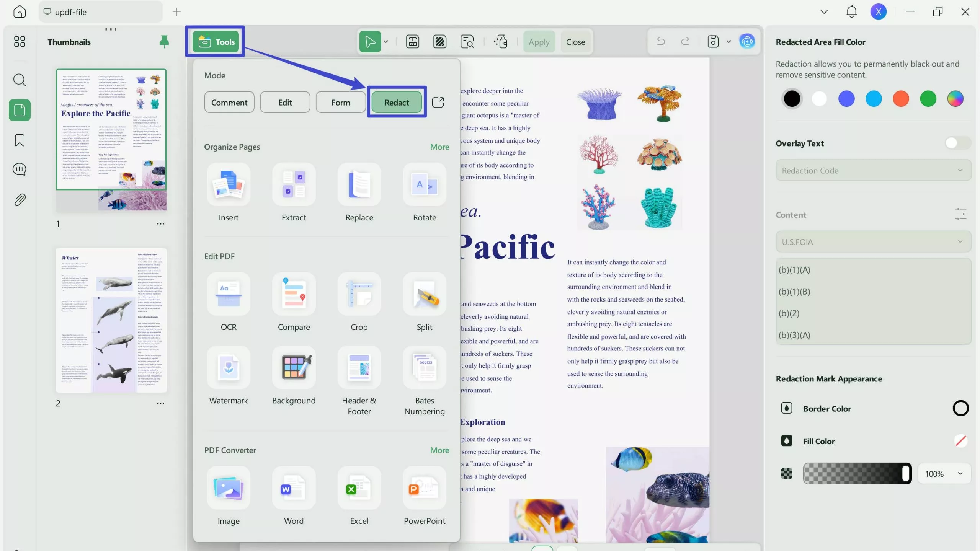Open the Redaction Code dropdown
This screenshot has width=980, height=551.
pos(873,171)
